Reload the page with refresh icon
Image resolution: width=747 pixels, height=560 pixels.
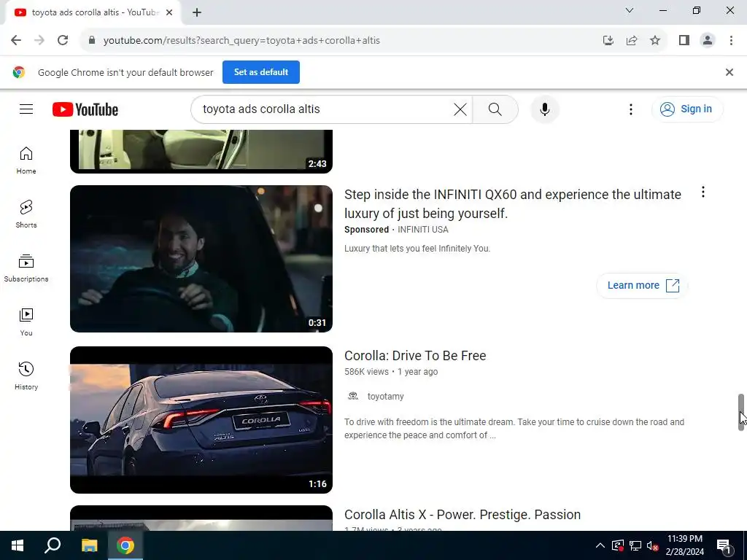[63, 41]
